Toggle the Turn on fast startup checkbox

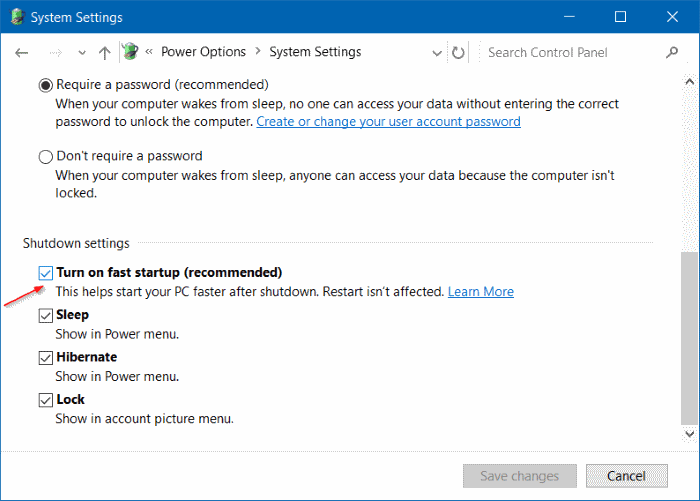coord(46,272)
